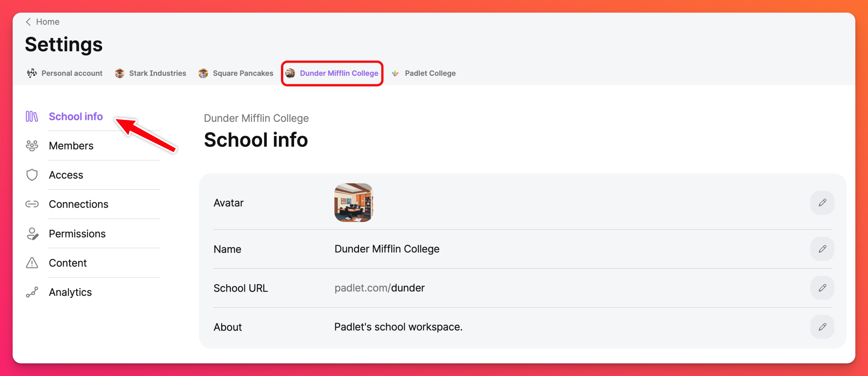Click the Analytics graph icon
The width and height of the screenshot is (868, 376).
click(x=32, y=292)
